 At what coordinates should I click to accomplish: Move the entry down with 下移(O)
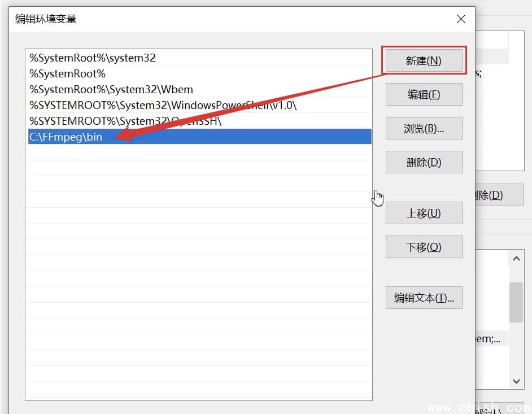coord(424,247)
